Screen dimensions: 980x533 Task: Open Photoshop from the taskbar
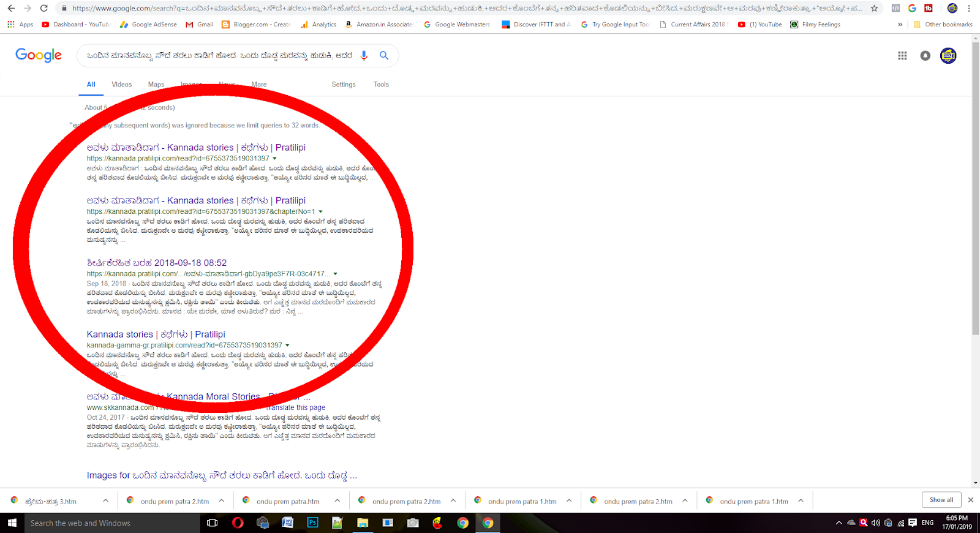[312, 523]
